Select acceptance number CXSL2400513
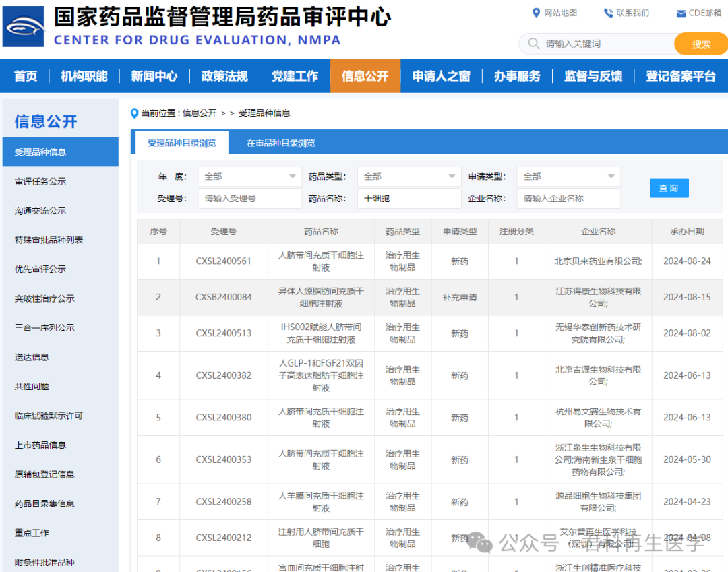This screenshot has height=572, width=728. coord(223,333)
